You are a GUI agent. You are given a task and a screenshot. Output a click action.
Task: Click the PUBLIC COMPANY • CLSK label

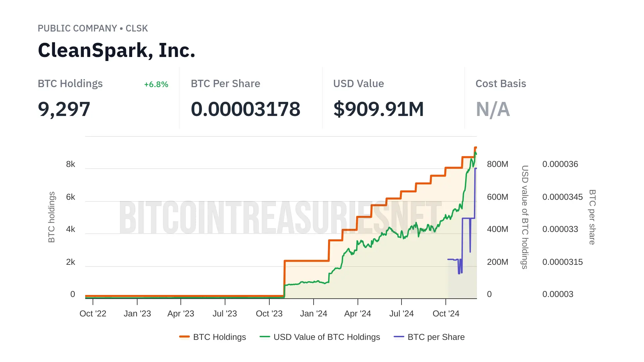93,28
